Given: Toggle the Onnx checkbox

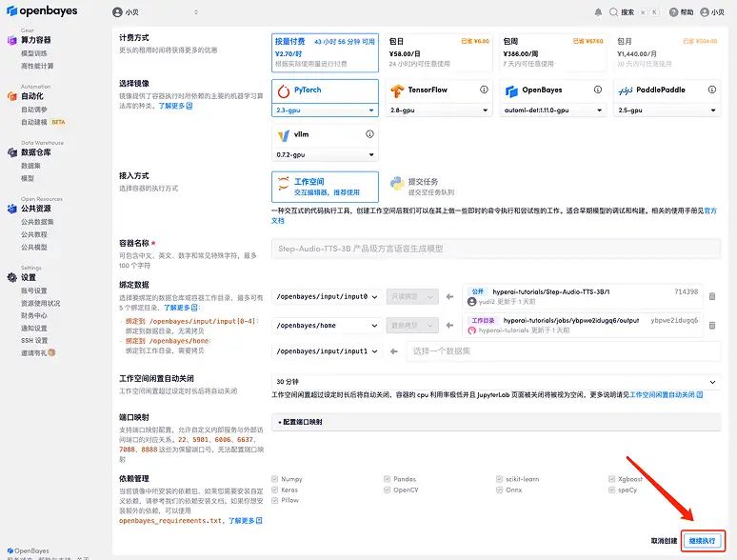Looking at the screenshot, I should click(x=499, y=490).
